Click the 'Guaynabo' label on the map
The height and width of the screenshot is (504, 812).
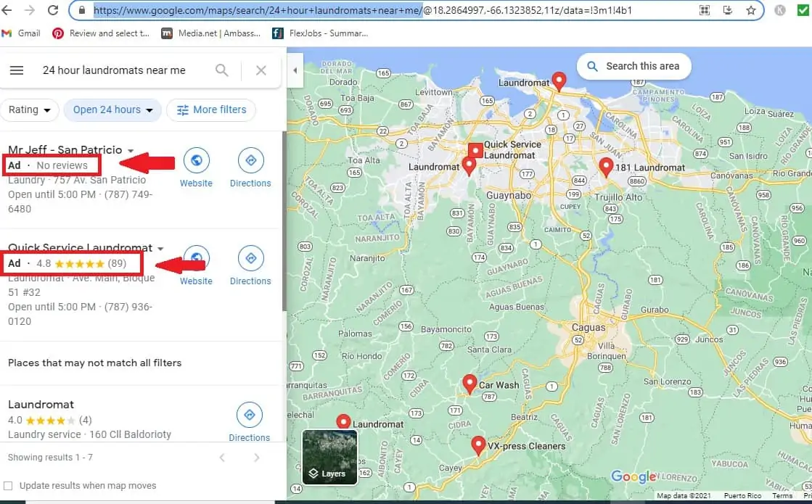[509, 195]
